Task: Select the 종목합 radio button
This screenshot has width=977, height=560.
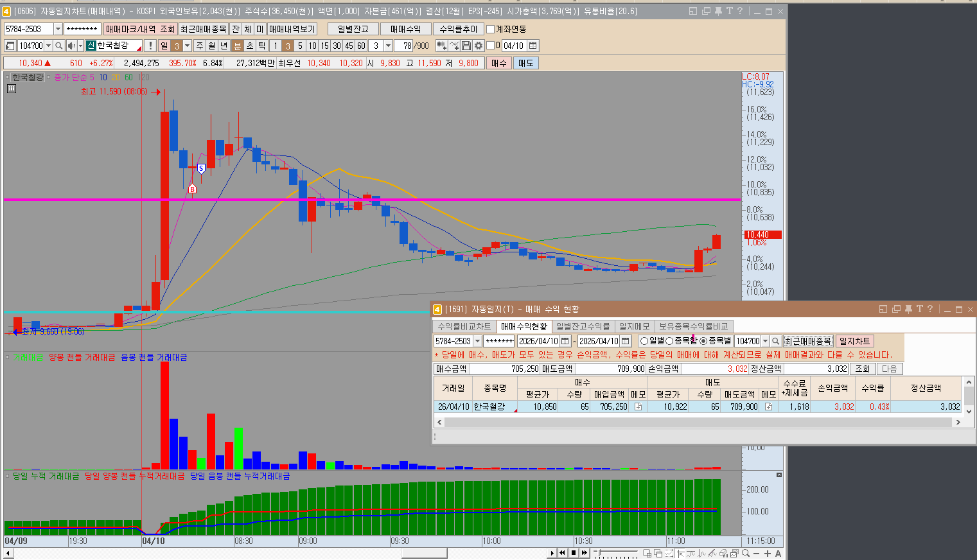Action: [x=669, y=341]
